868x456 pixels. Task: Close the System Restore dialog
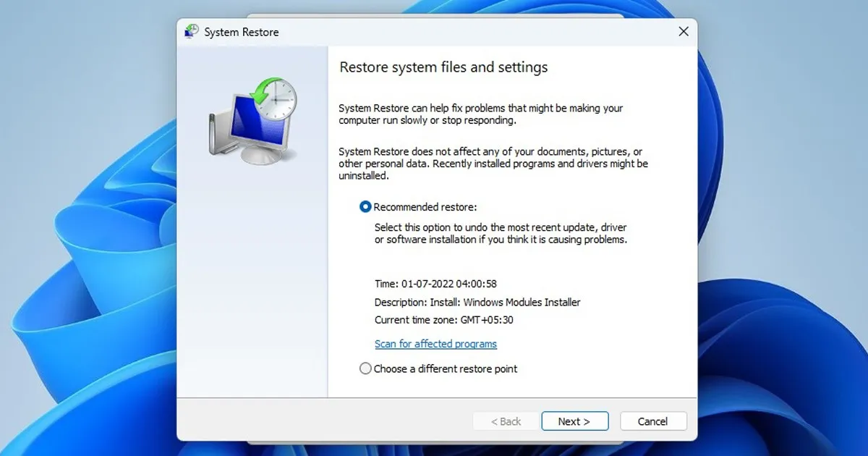(683, 32)
